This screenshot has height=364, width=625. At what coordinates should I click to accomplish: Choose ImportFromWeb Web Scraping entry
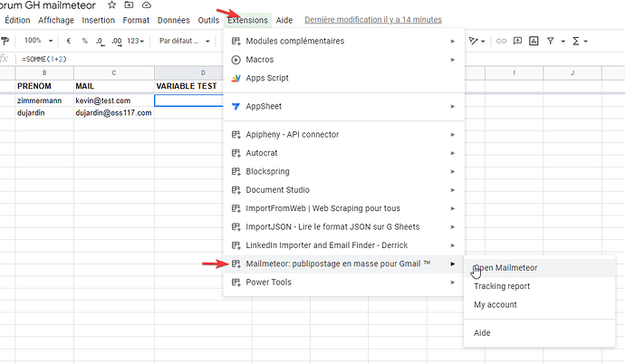pyautogui.click(x=343, y=208)
